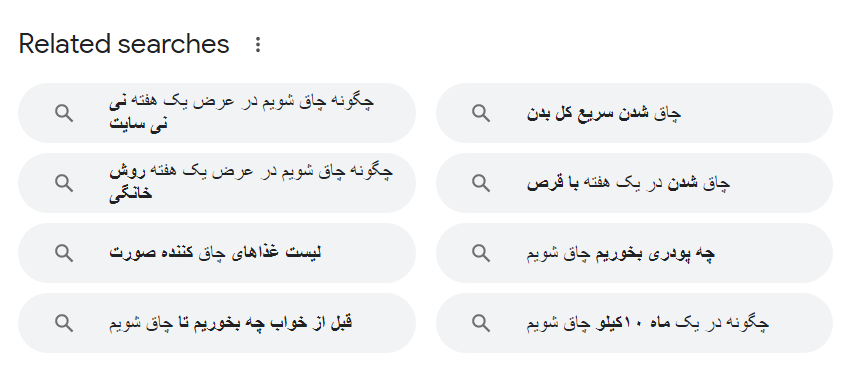The image size is (868, 382).
Task: Click search icon beside چاق شدن سریع کل بدن
Action: [480, 113]
